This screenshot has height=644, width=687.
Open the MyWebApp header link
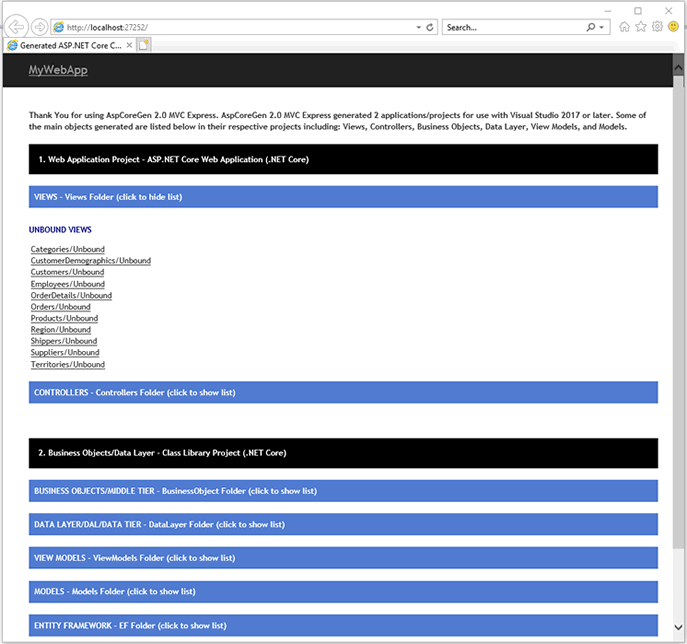click(58, 70)
